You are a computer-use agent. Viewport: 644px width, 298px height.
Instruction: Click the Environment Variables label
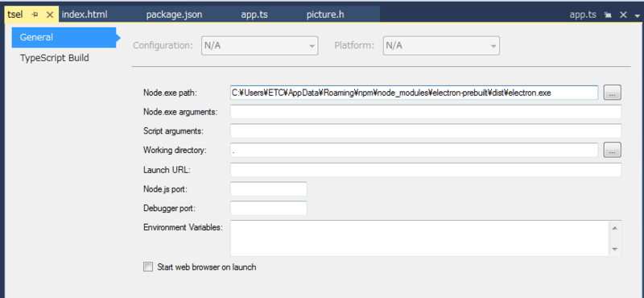coord(183,227)
